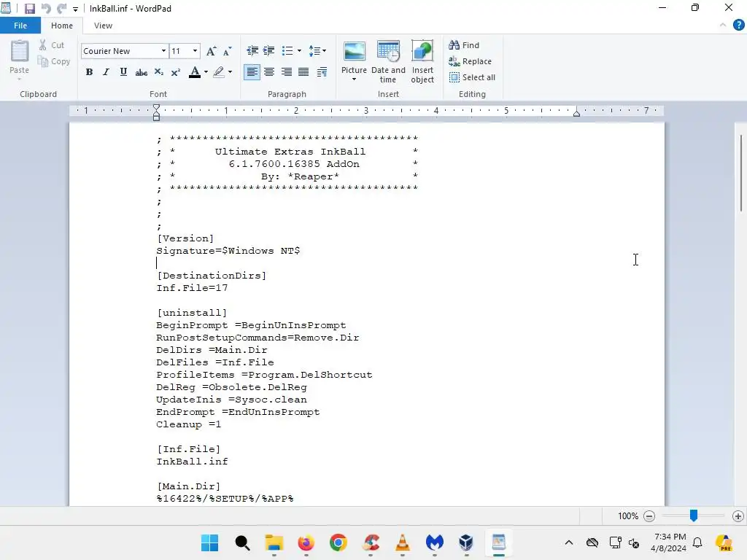Image resolution: width=747 pixels, height=560 pixels.
Task: Click the zoom slider handle
Action: pyautogui.click(x=694, y=516)
